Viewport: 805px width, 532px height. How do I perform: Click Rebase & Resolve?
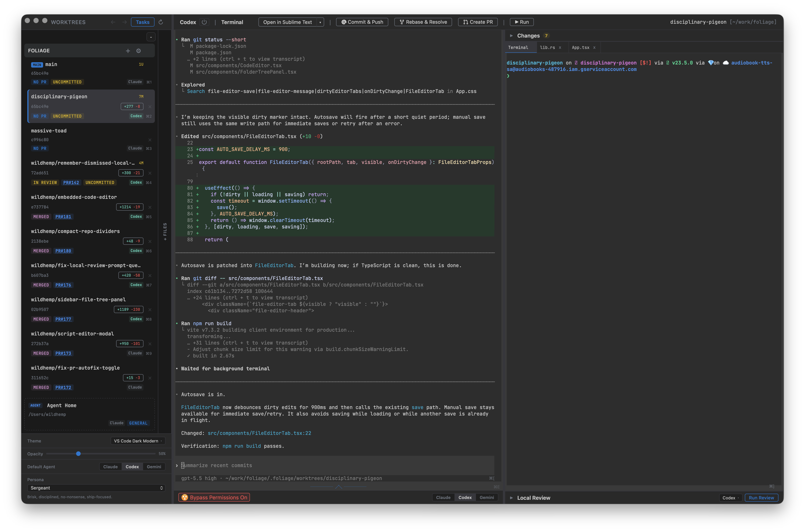point(423,22)
